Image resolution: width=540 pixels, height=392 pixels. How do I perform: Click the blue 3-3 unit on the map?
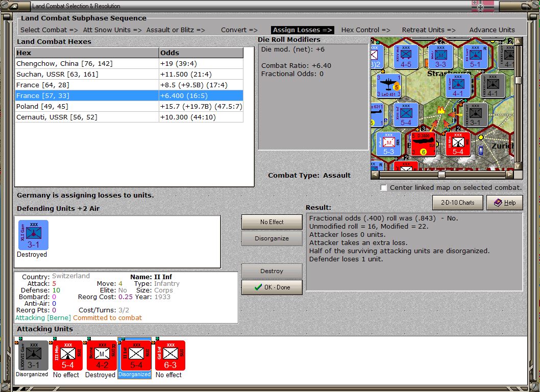pyautogui.click(x=440, y=57)
